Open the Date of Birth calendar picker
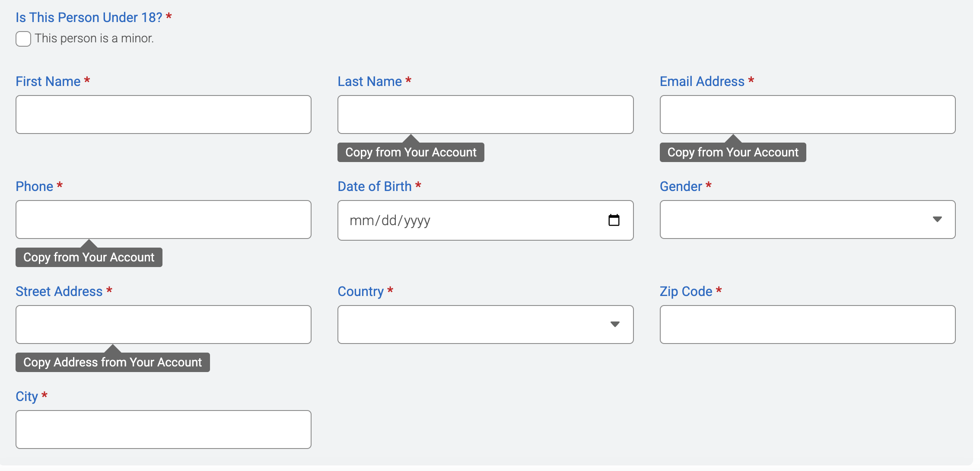 point(614,220)
